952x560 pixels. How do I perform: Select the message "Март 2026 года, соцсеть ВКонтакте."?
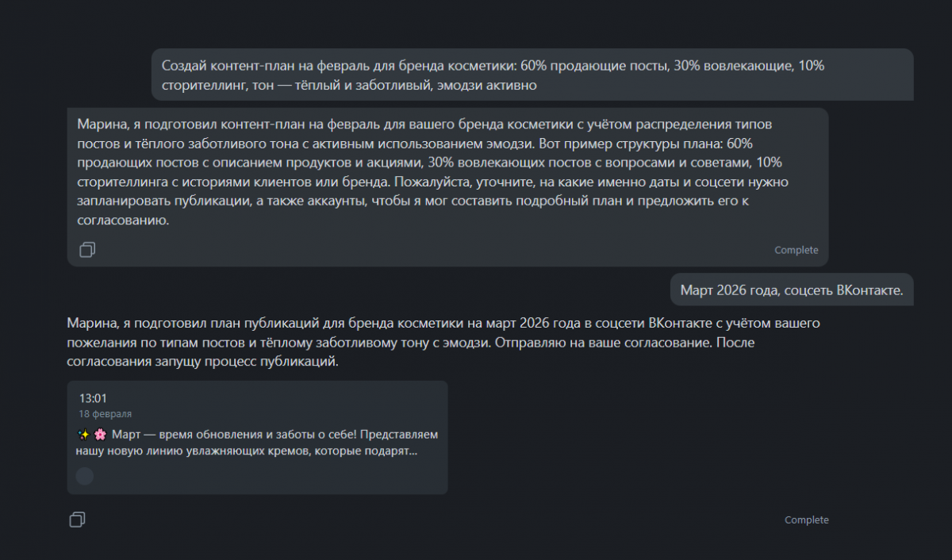point(791,290)
